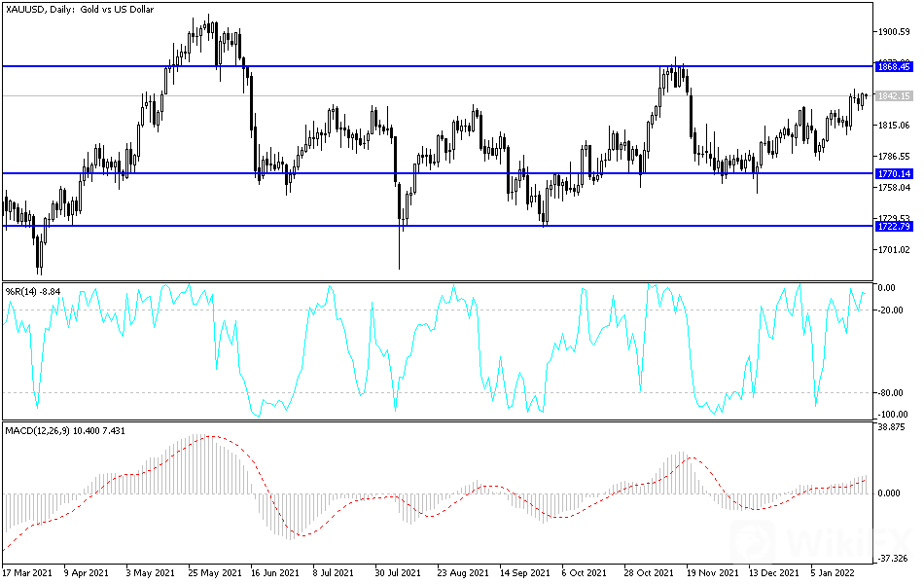Click the 5 Jan 2022 date marker

(x=833, y=574)
